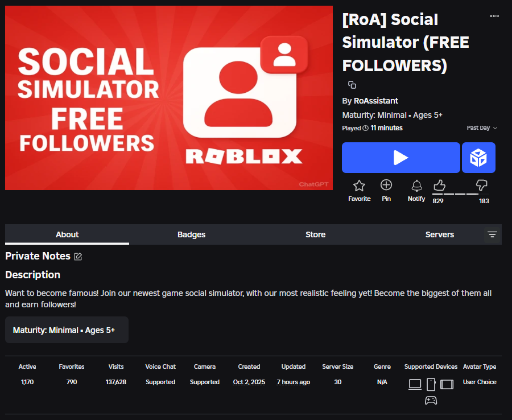Open RoAssistant creator profile link

tap(375, 101)
